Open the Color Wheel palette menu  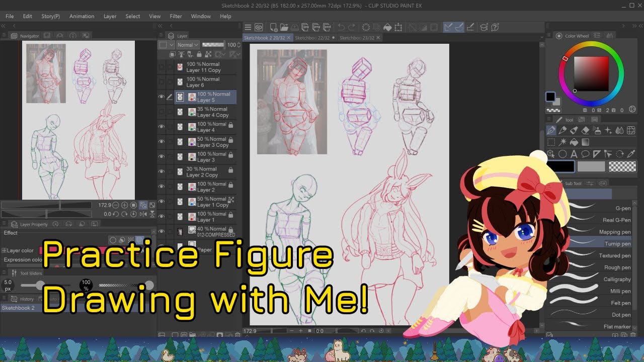[549, 36]
